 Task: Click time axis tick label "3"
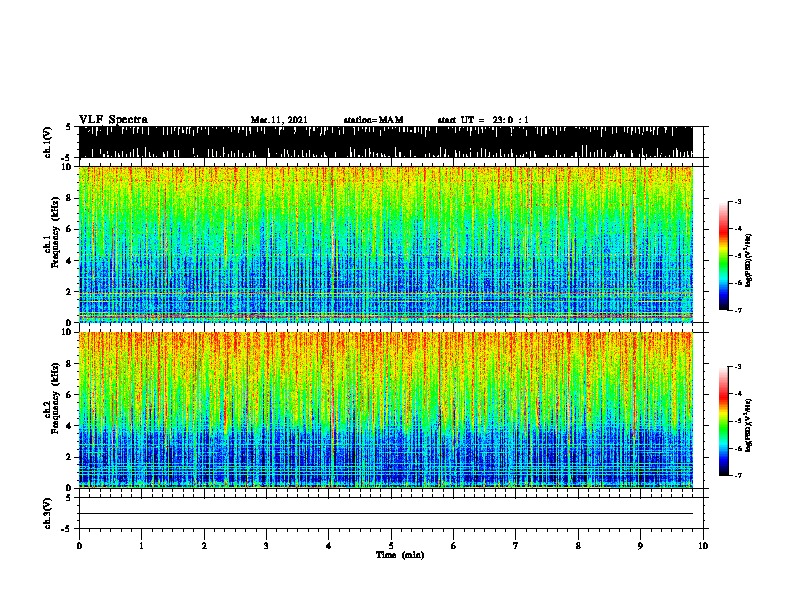(x=266, y=546)
